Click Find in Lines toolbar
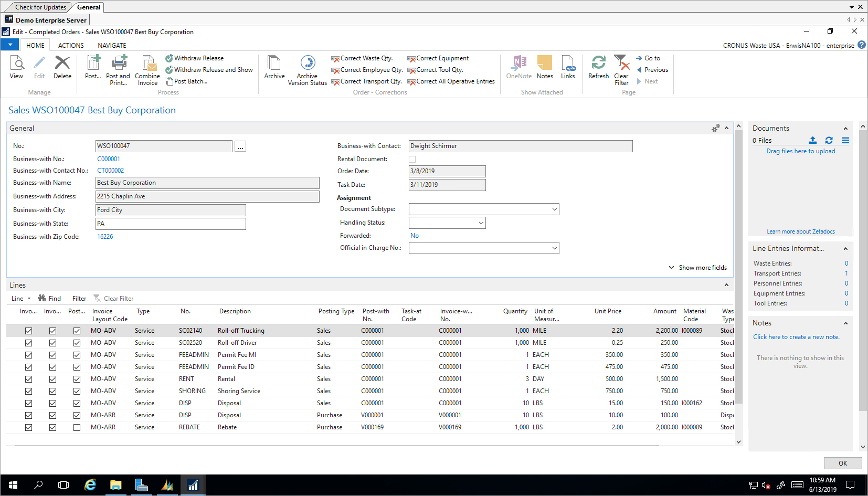 (49, 298)
